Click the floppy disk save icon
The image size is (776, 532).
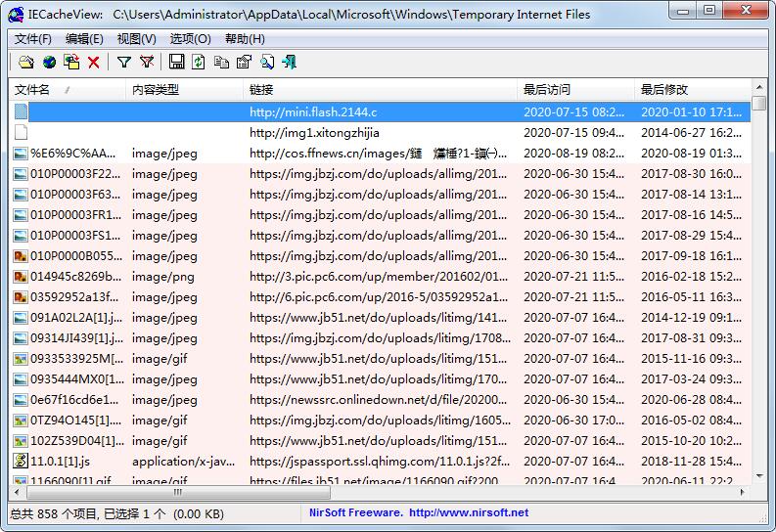pyautogui.click(x=177, y=62)
